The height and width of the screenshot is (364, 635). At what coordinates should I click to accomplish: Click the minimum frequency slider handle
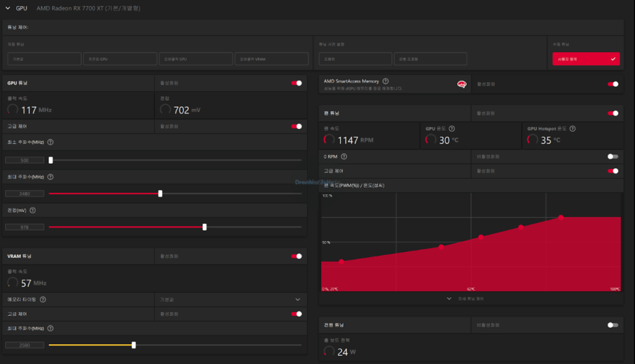point(51,161)
